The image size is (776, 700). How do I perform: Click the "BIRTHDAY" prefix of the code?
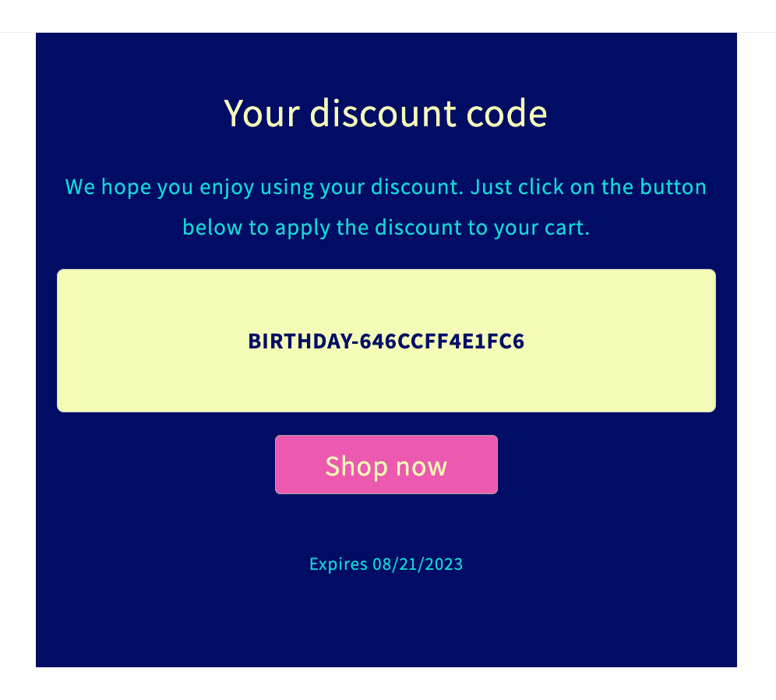click(298, 341)
